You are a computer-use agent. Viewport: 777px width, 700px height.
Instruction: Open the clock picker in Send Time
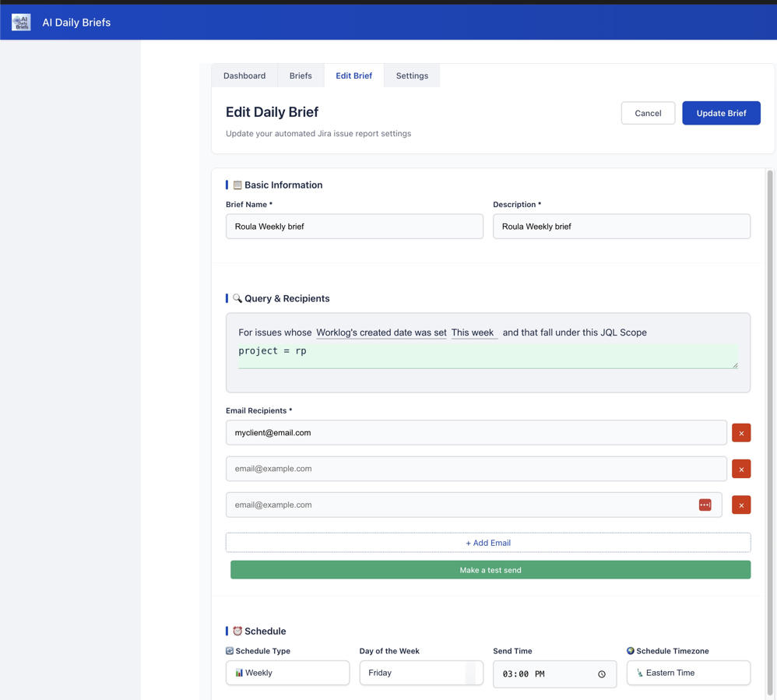tap(601, 674)
